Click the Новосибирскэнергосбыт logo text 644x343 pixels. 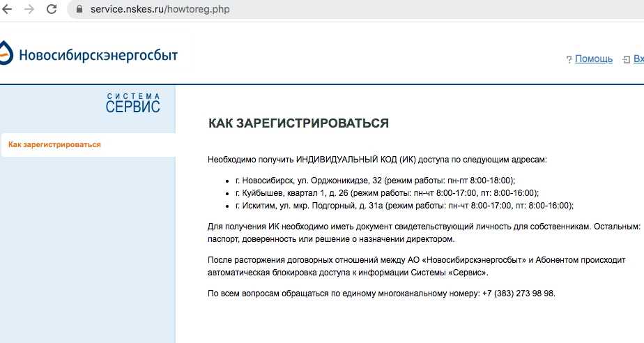(x=98, y=55)
